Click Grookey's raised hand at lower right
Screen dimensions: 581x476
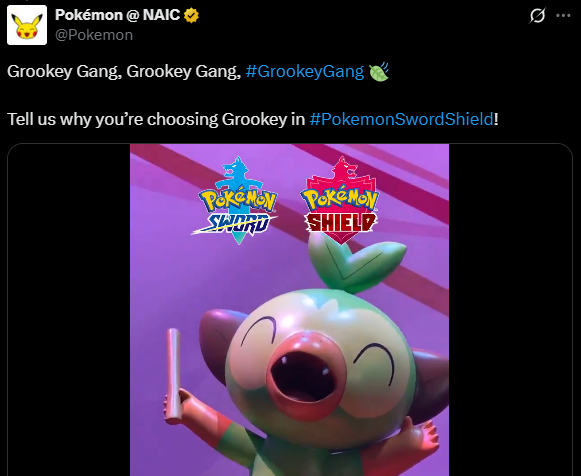422,435
